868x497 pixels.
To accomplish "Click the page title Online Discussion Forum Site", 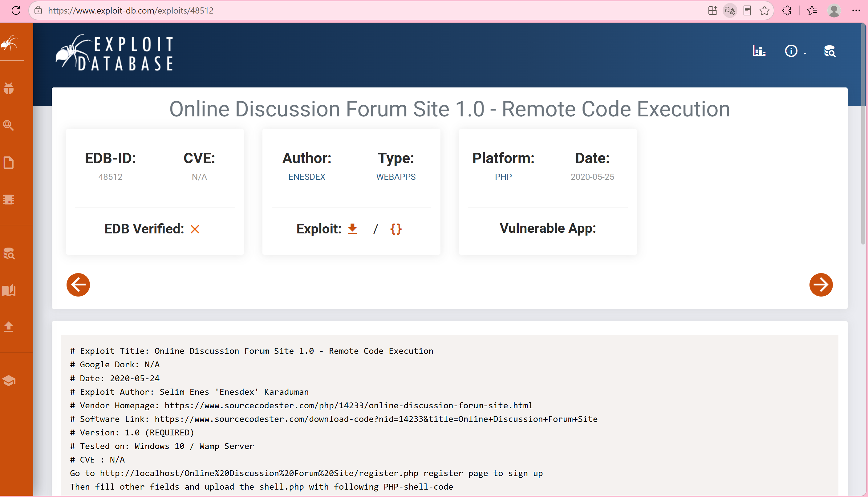I will point(449,109).
